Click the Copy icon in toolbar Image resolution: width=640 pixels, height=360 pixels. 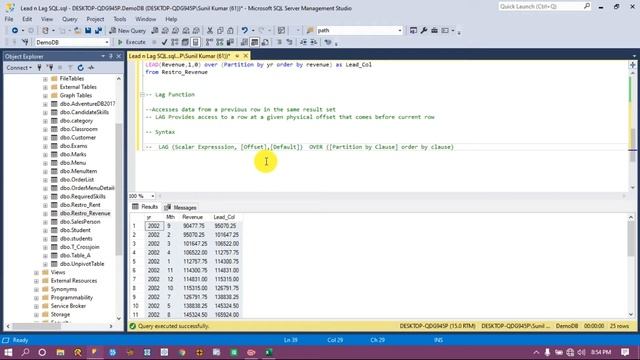220,31
